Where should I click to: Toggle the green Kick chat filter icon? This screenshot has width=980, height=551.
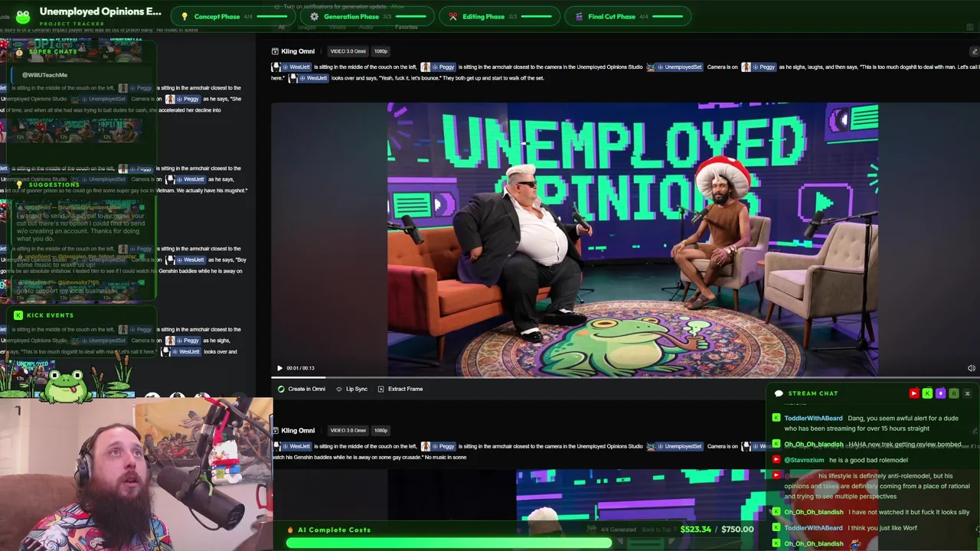click(x=927, y=393)
